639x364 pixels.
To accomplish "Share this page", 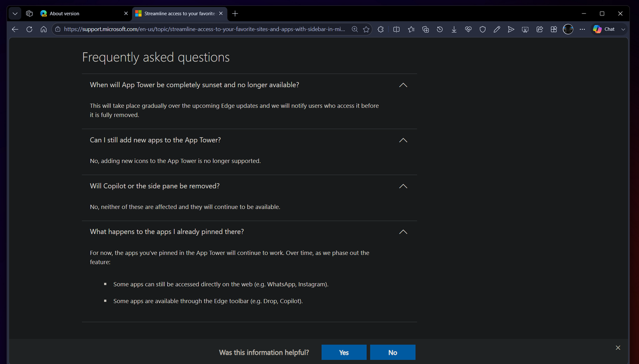I will click(x=539, y=29).
